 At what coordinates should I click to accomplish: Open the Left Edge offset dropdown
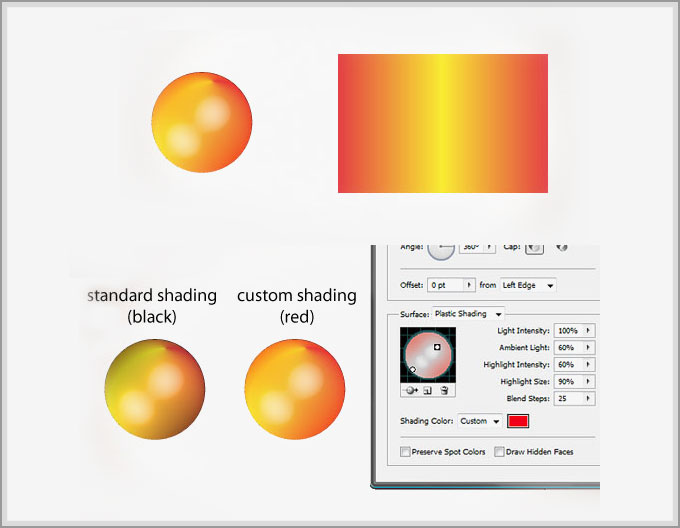click(528, 285)
